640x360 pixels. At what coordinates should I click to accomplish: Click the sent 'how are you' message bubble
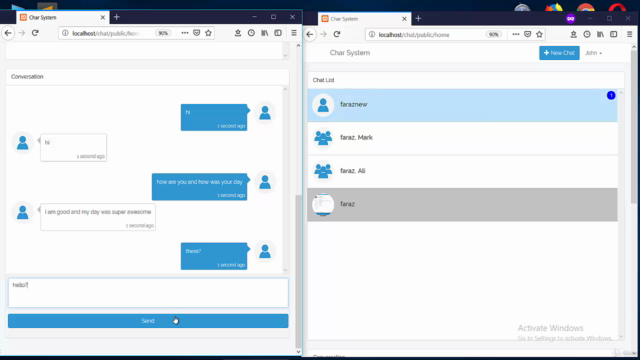(200, 187)
